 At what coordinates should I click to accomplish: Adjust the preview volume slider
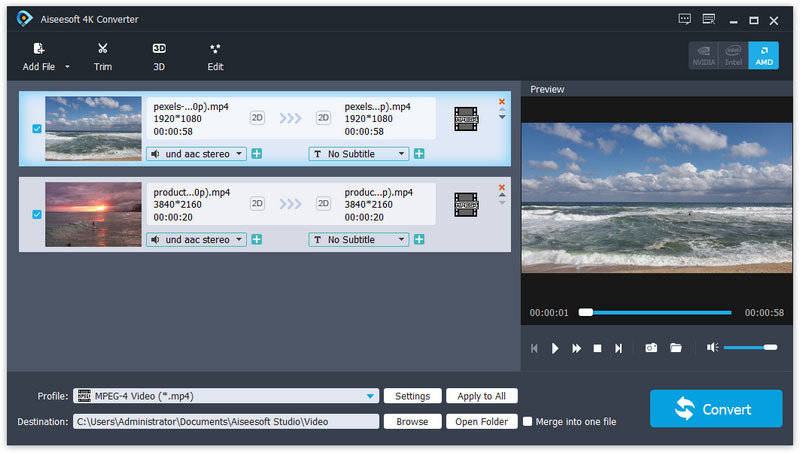pos(750,347)
